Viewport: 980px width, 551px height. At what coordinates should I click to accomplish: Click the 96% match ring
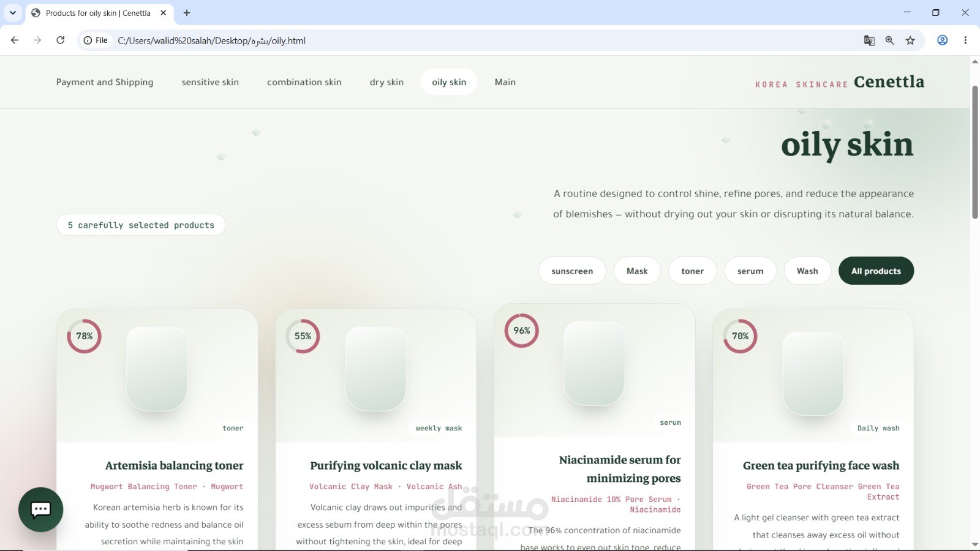click(x=521, y=331)
